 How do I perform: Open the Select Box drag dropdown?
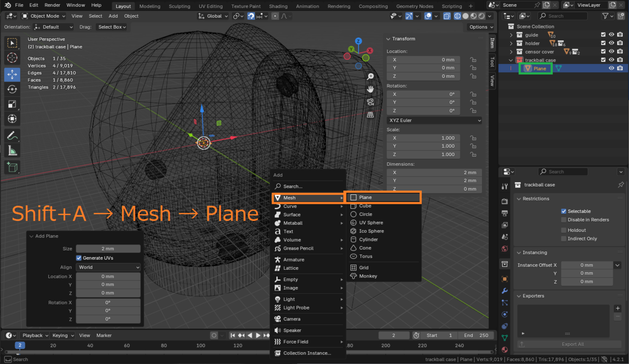point(113,27)
